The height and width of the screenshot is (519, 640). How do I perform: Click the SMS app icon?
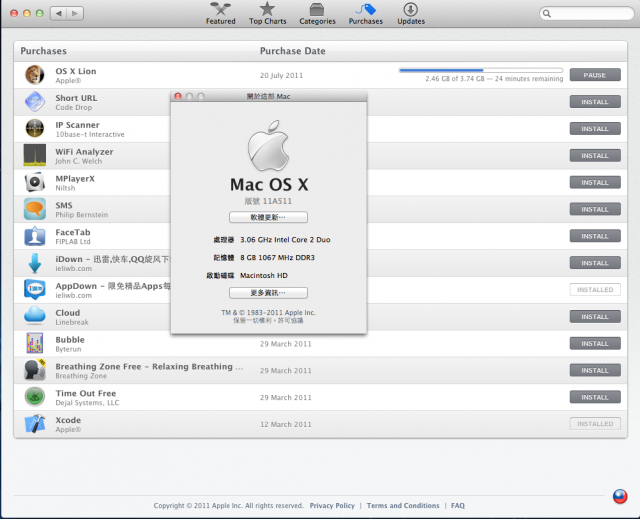pos(35,209)
